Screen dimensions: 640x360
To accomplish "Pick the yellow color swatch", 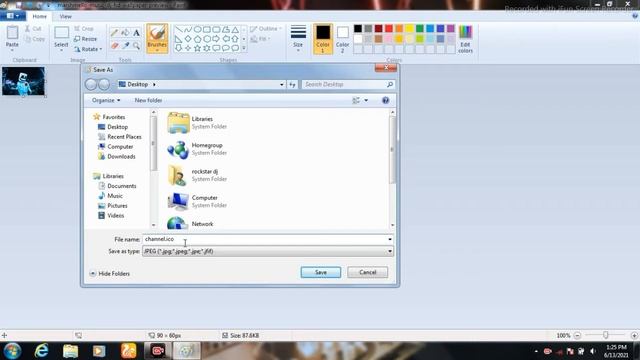I will tap(409, 29).
